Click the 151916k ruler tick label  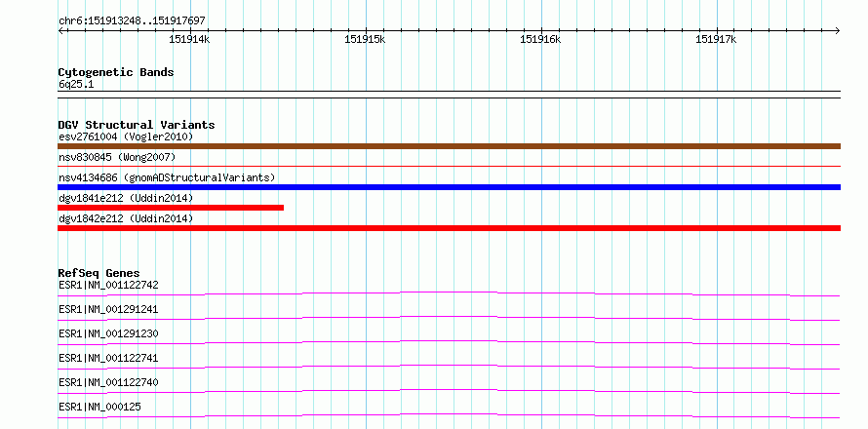540,39
